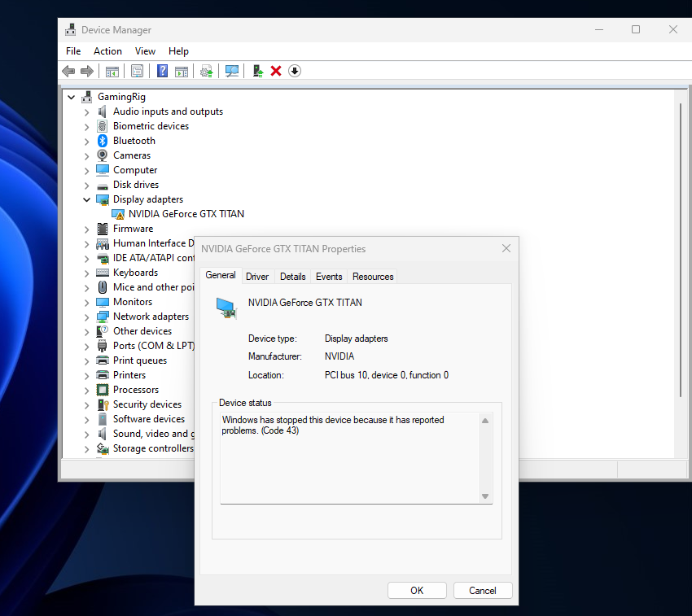
Task: Click the display adapter icon in Properties dialog
Action: (227, 308)
